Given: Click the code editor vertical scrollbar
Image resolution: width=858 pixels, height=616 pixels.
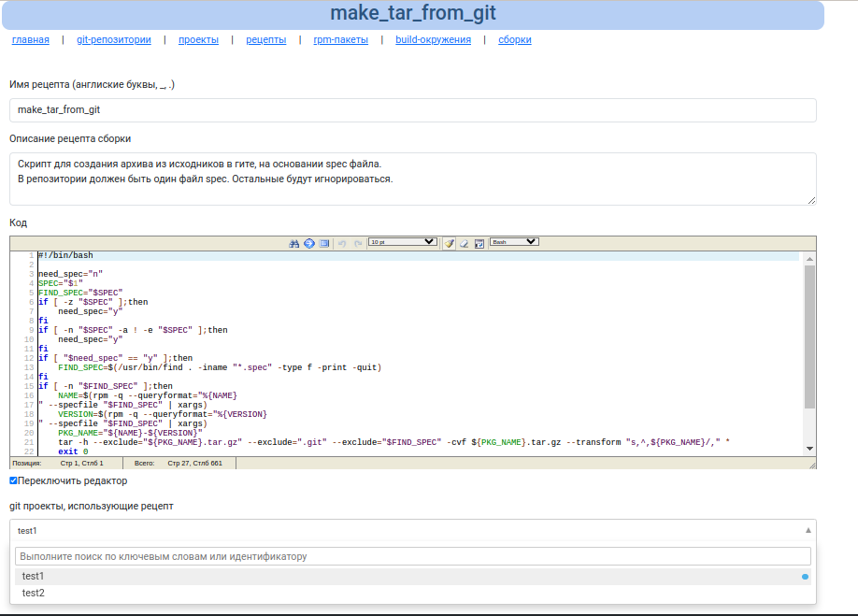Looking at the screenshot, I should [x=809, y=337].
